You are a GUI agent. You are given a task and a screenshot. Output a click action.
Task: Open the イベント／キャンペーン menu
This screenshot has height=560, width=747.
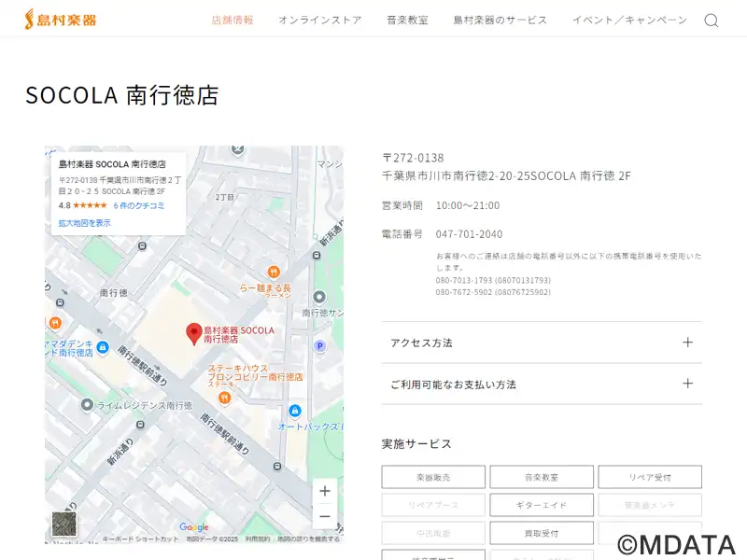(x=629, y=20)
